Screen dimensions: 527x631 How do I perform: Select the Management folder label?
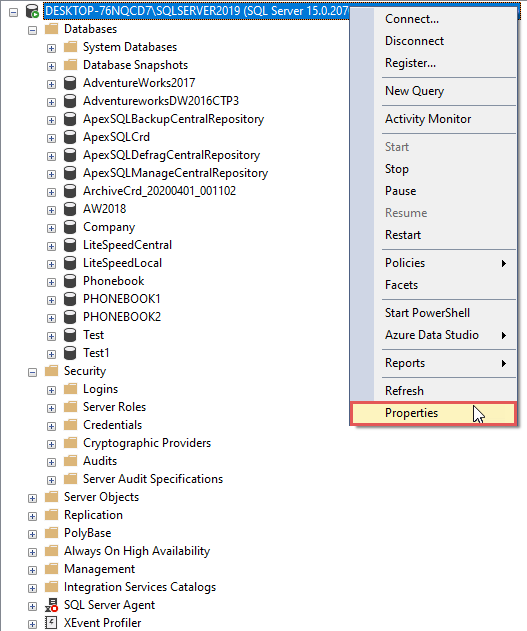coord(99,569)
